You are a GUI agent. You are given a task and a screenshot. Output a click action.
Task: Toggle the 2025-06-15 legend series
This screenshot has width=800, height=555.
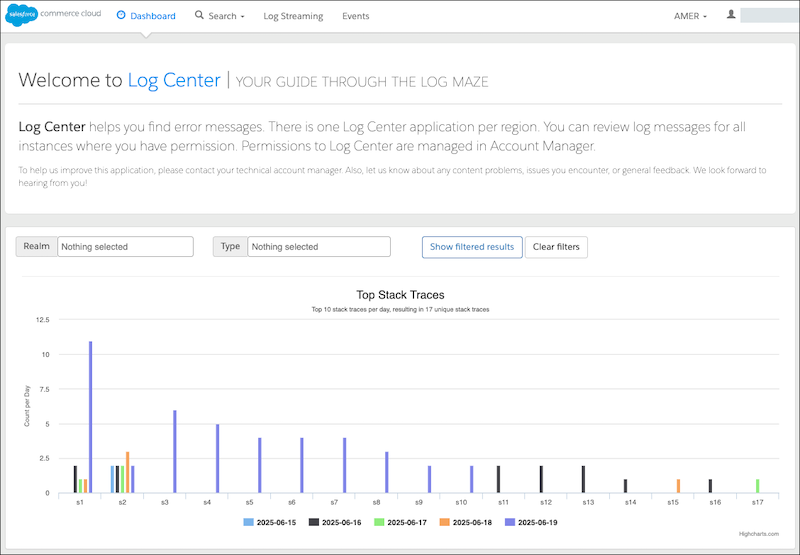click(270, 522)
